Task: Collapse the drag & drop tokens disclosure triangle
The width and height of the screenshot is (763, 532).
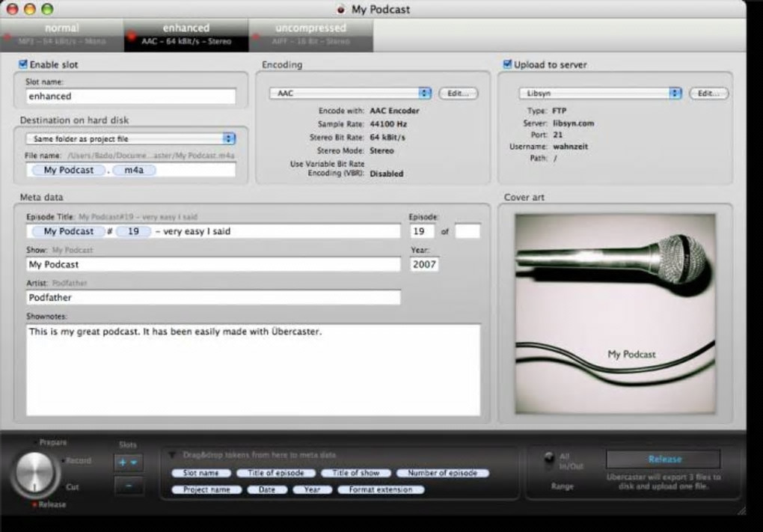Action: [172, 455]
